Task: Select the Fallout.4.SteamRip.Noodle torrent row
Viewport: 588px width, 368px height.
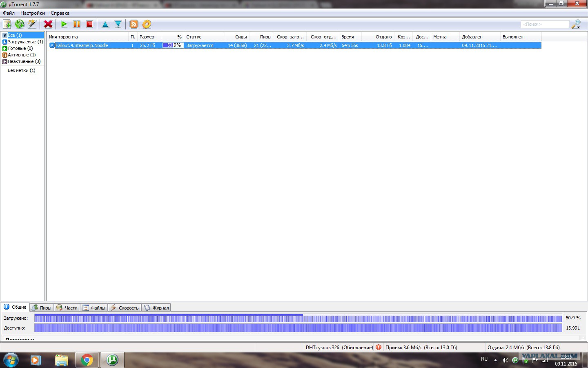Action: [294, 45]
